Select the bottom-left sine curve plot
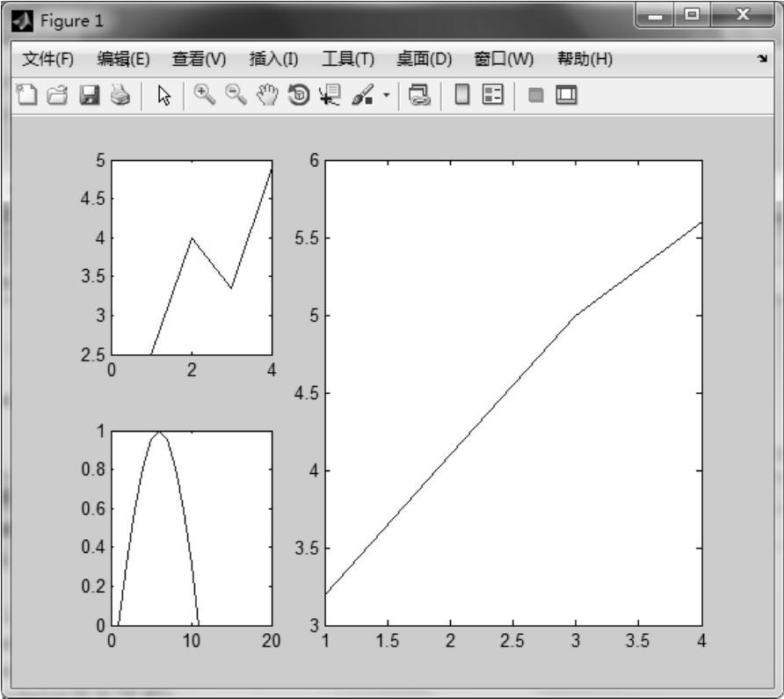784x699 pixels. click(192, 528)
